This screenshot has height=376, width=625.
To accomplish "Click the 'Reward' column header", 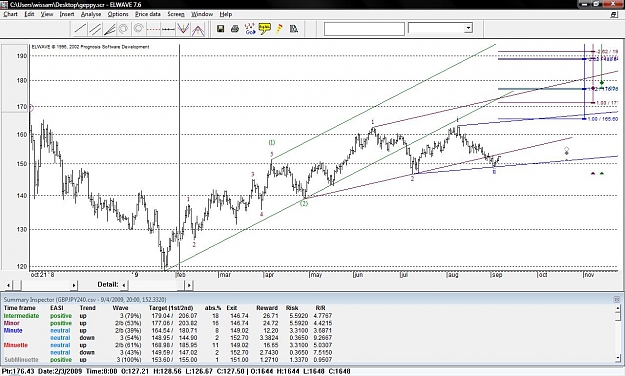I will (x=267, y=308).
